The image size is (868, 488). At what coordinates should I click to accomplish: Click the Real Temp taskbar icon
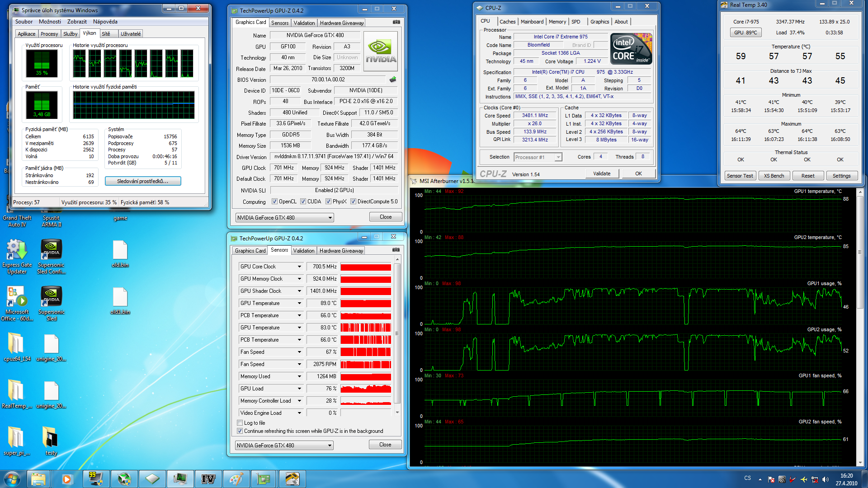coord(292,479)
